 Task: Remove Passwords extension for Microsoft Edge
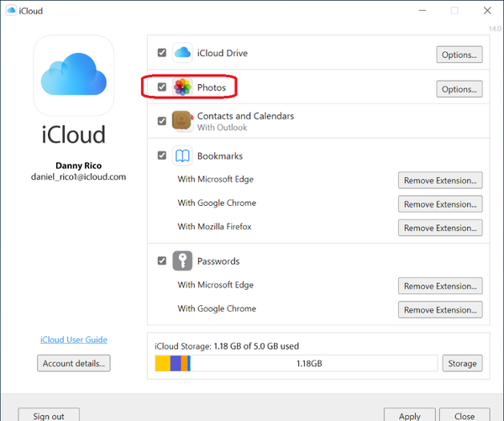coord(440,286)
